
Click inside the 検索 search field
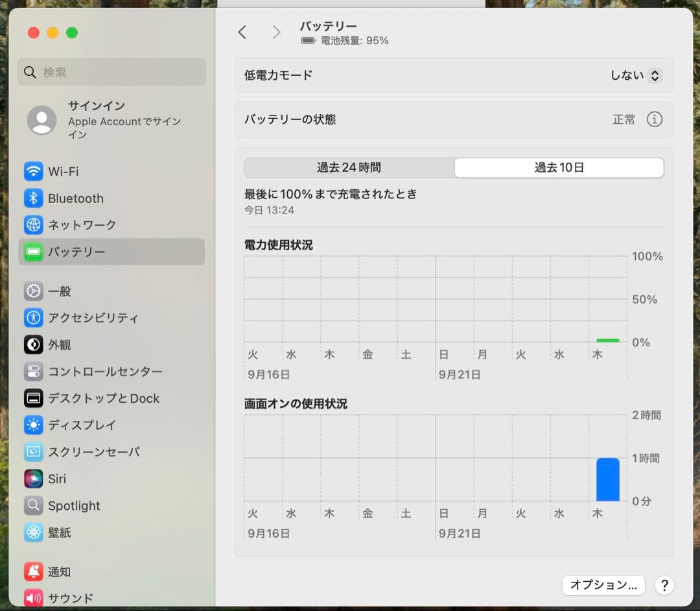point(110,72)
